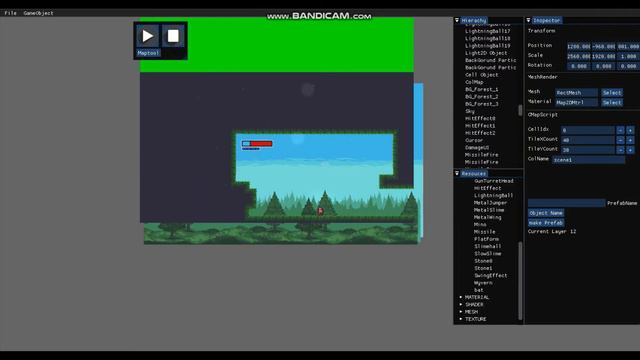Increase CellIdx with plus button

click(x=630, y=130)
